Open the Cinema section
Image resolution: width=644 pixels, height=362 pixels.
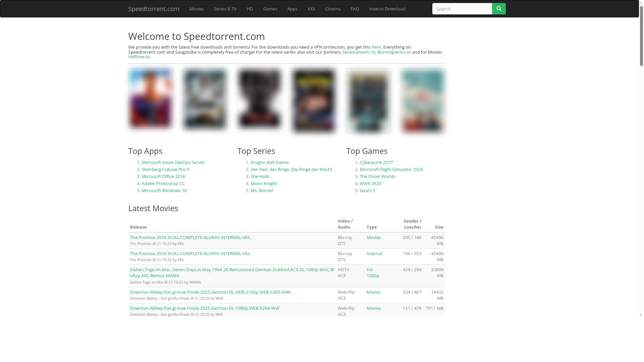(x=332, y=9)
